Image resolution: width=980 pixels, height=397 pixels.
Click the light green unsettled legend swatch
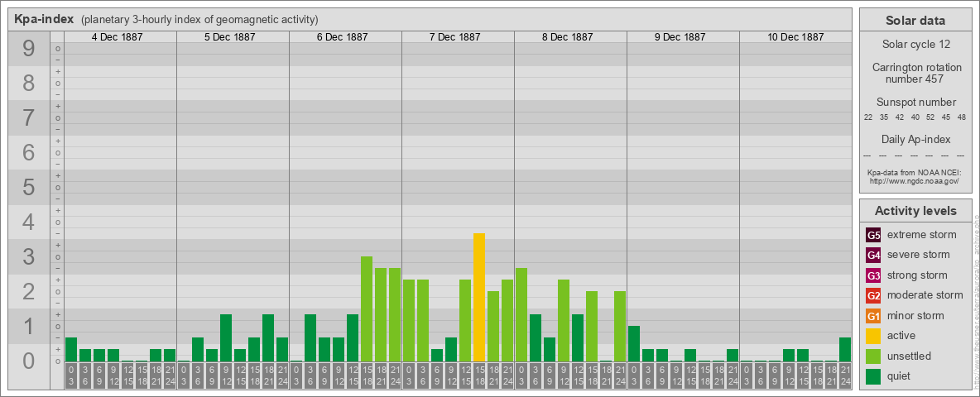coord(874,356)
